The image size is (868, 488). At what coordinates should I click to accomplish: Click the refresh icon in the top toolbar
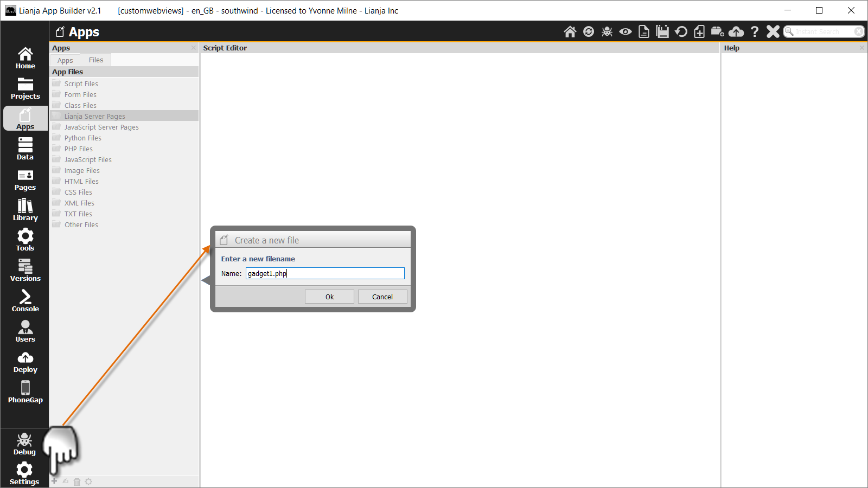(589, 32)
